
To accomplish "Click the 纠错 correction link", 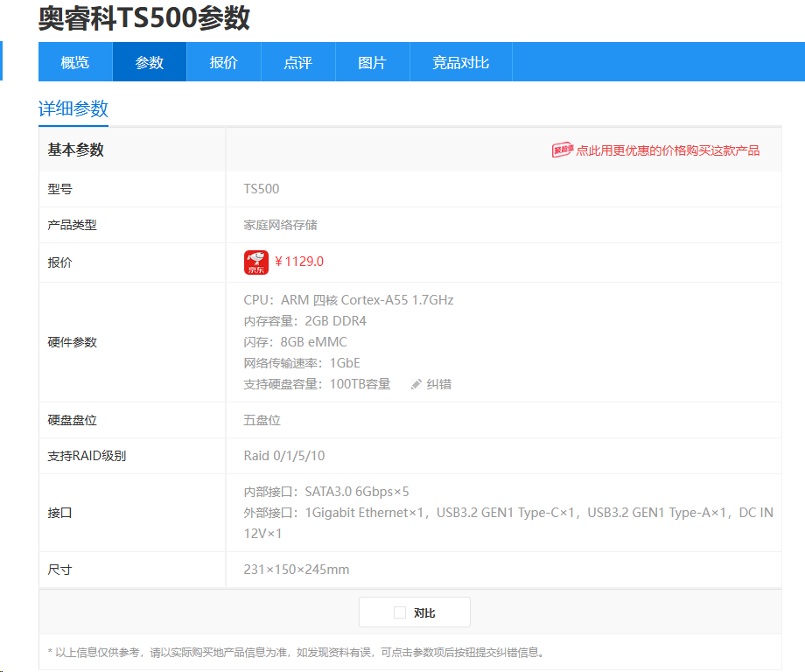I will point(439,384).
